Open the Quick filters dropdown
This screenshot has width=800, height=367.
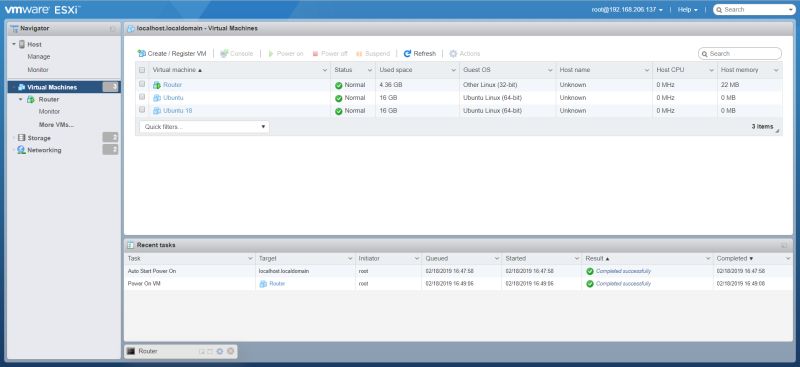(204, 127)
